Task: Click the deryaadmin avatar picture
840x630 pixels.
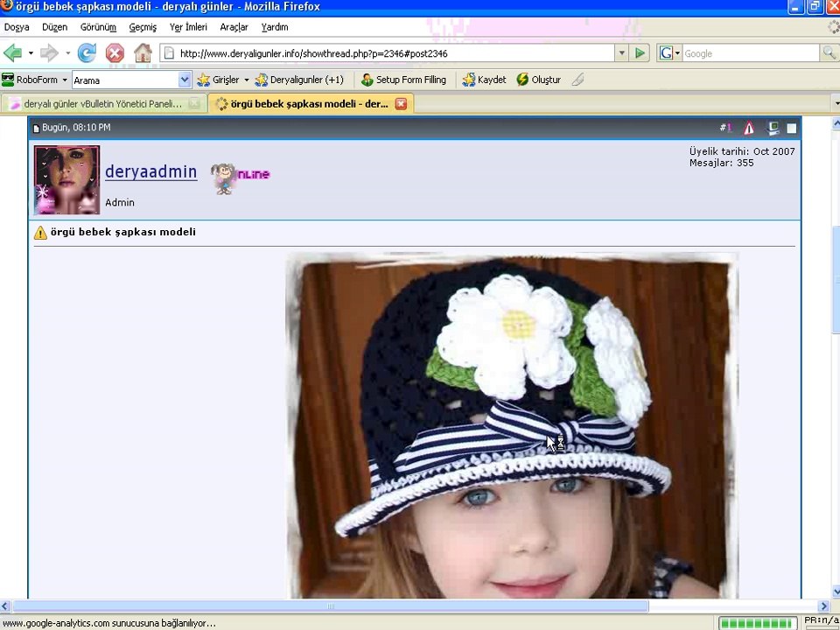Action: [x=67, y=180]
